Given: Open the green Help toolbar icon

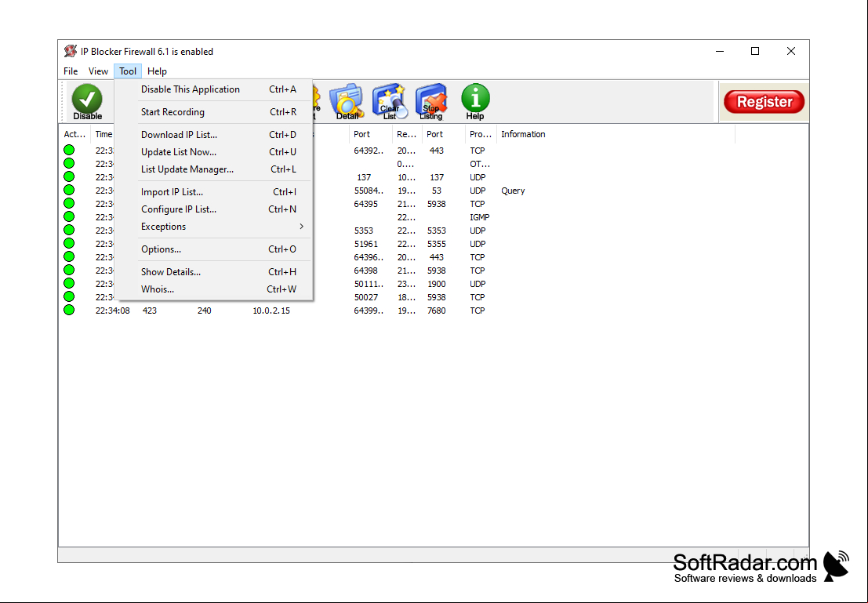Looking at the screenshot, I should pyautogui.click(x=475, y=102).
